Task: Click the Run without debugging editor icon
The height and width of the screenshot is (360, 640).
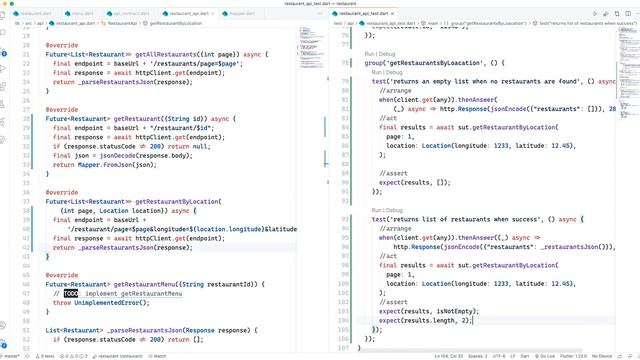Action: (x=595, y=13)
